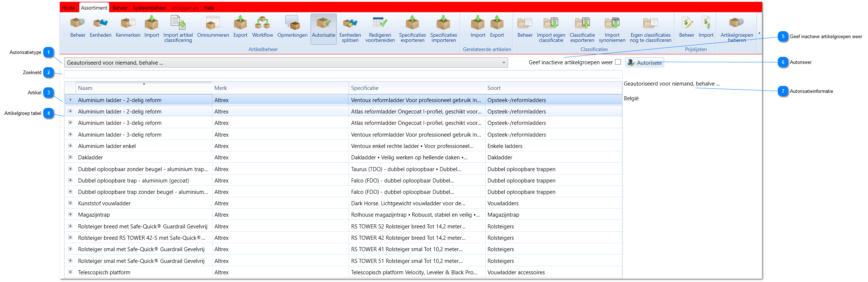Image resolution: width=868 pixels, height=282 pixels.
Task: Select the Enkele ladders Soort cell
Action: point(553,146)
